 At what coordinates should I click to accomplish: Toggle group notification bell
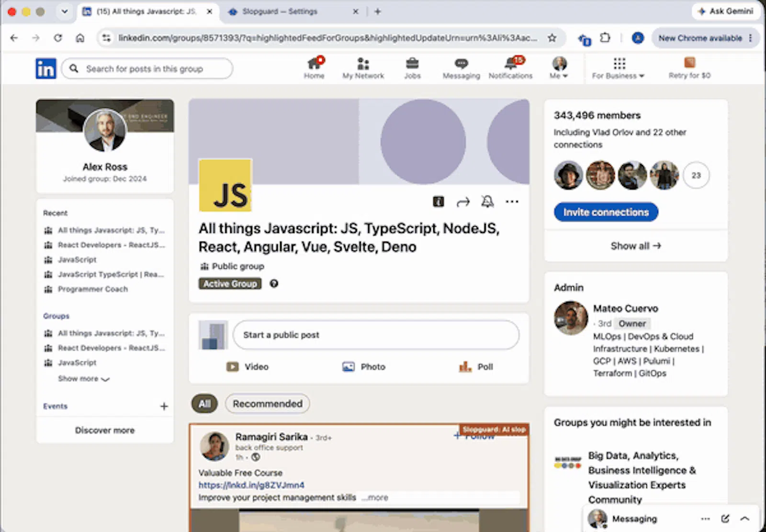(487, 201)
